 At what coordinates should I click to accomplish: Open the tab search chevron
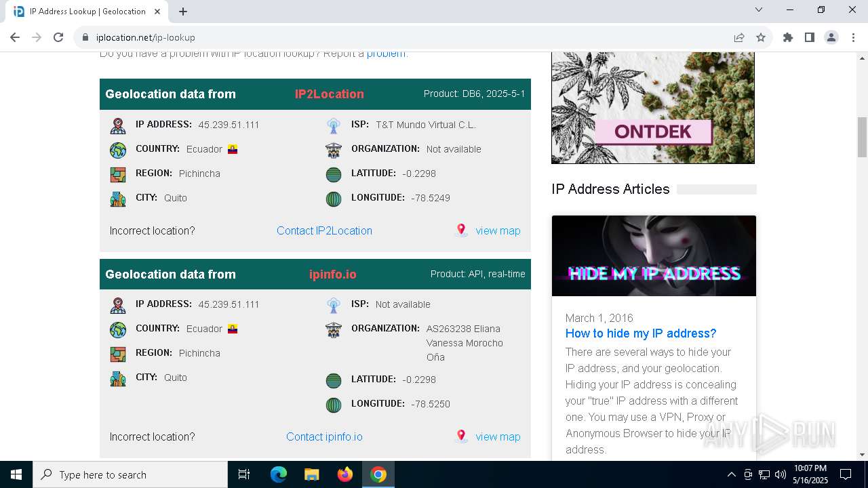[759, 9]
